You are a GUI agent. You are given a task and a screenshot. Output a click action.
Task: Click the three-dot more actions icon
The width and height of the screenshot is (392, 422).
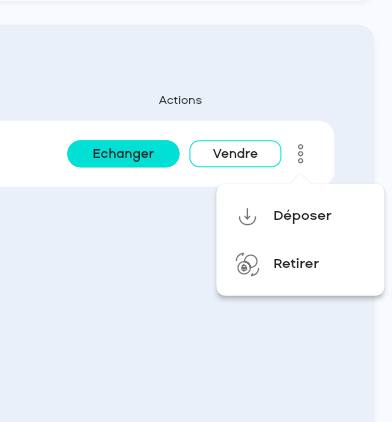point(300,154)
